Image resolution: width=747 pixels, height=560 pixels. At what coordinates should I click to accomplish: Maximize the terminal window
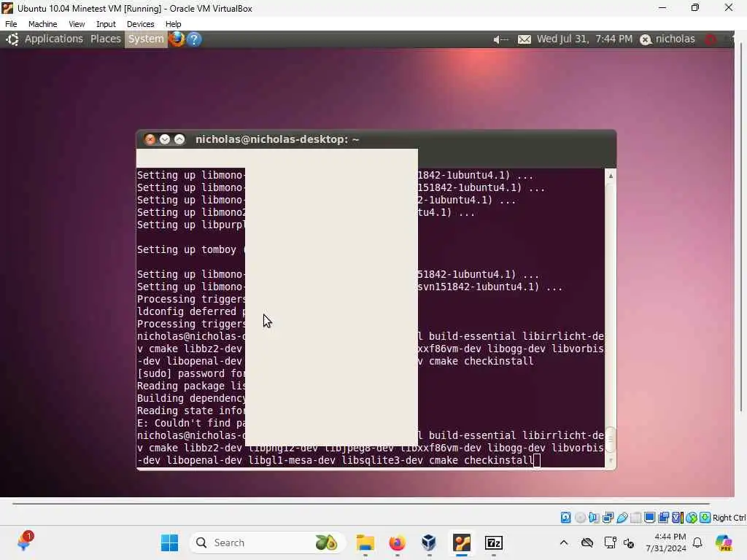[x=179, y=139]
